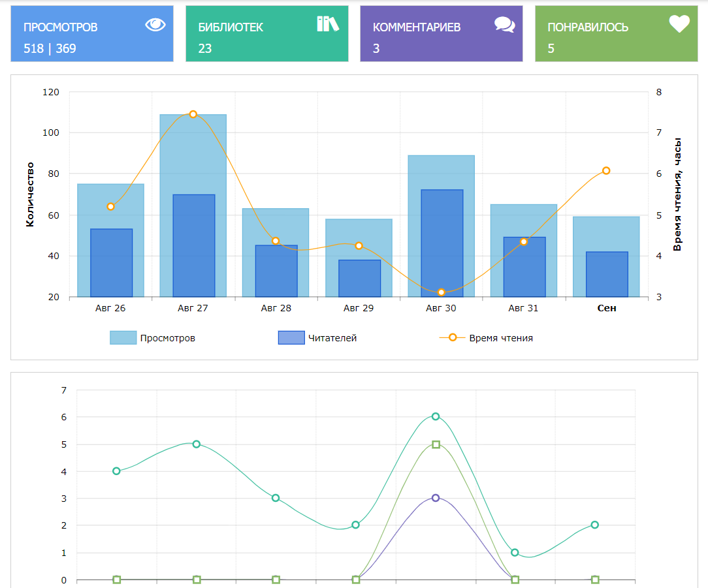This screenshot has width=708, height=588.
Task: Click the speech bubbles icon on Комментариев card
Action: (x=504, y=25)
